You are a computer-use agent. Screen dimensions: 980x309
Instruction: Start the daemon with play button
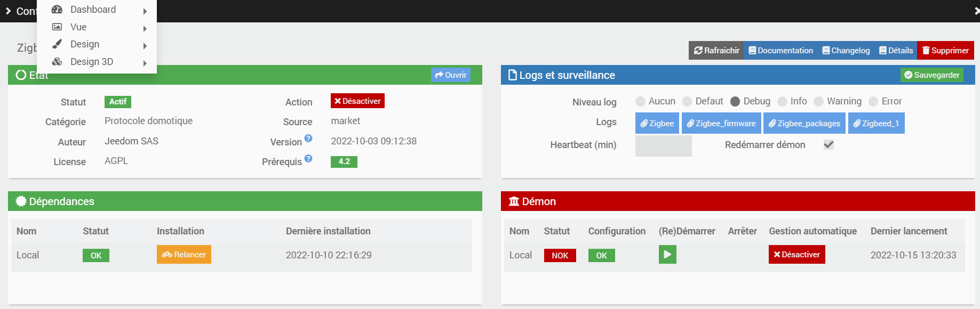pos(667,255)
